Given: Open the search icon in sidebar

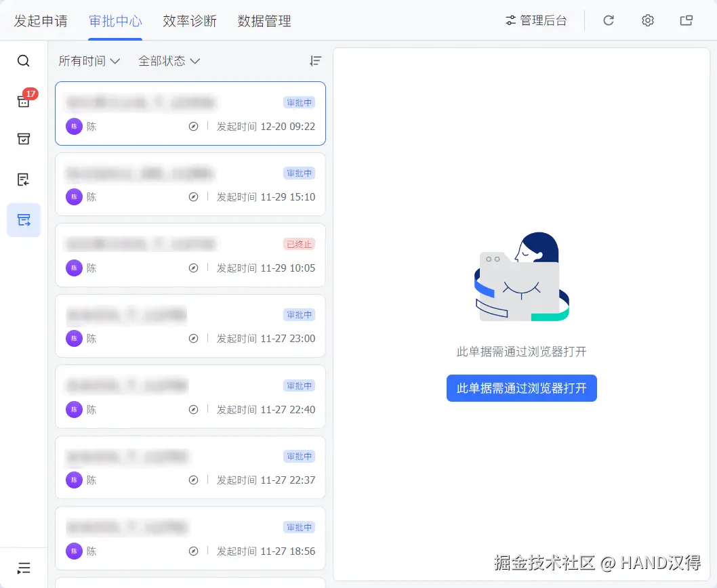Looking at the screenshot, I should pyautogui.click(x=23, y=61).
